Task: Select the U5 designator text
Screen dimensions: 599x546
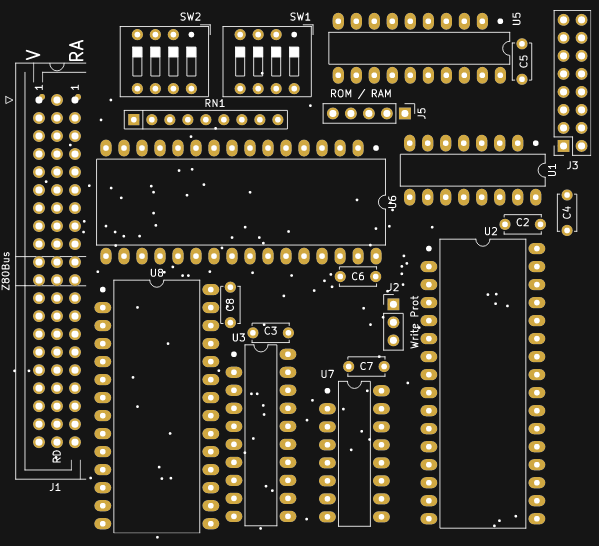Action: [x=516, y=19]
